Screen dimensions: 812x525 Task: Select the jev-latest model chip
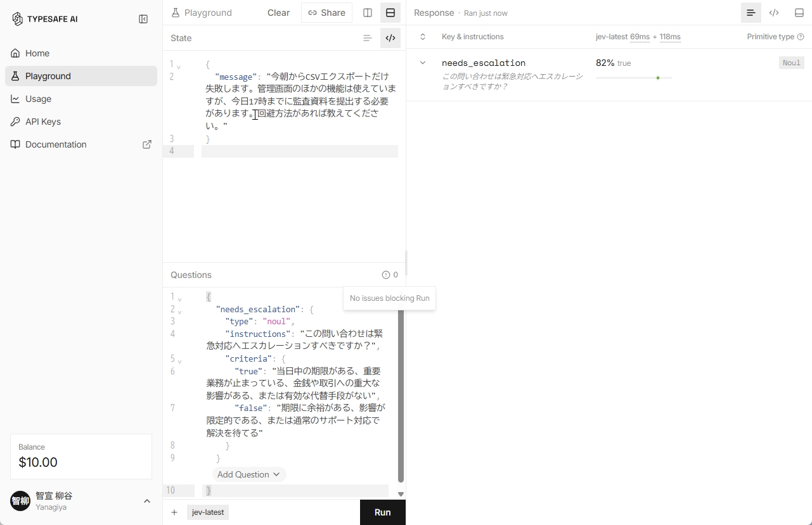click(208, 512)
